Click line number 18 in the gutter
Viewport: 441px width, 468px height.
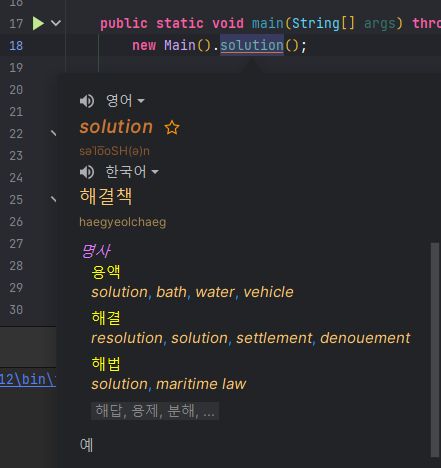coord(16,46)
